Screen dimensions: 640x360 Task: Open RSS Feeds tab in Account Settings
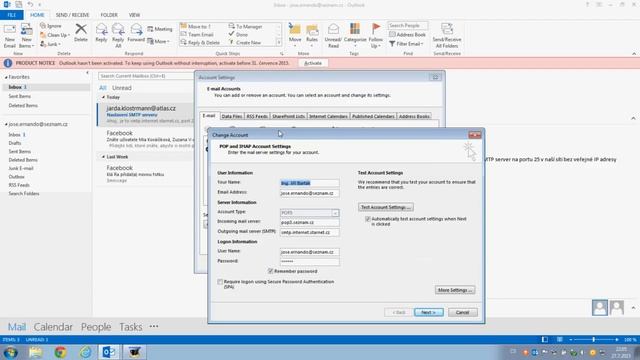(257, 116)
